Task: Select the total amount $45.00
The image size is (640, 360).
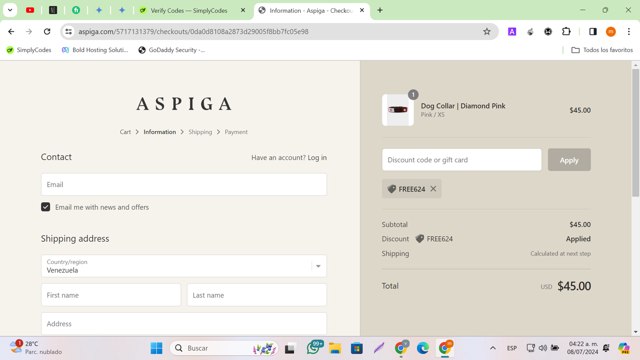Action: click(x=574, y=286)
